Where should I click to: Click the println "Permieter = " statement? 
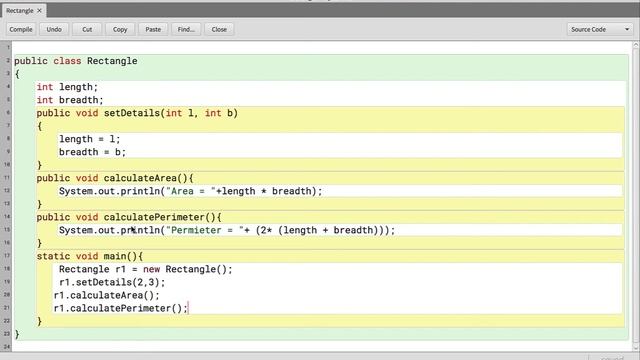[227, 230]
